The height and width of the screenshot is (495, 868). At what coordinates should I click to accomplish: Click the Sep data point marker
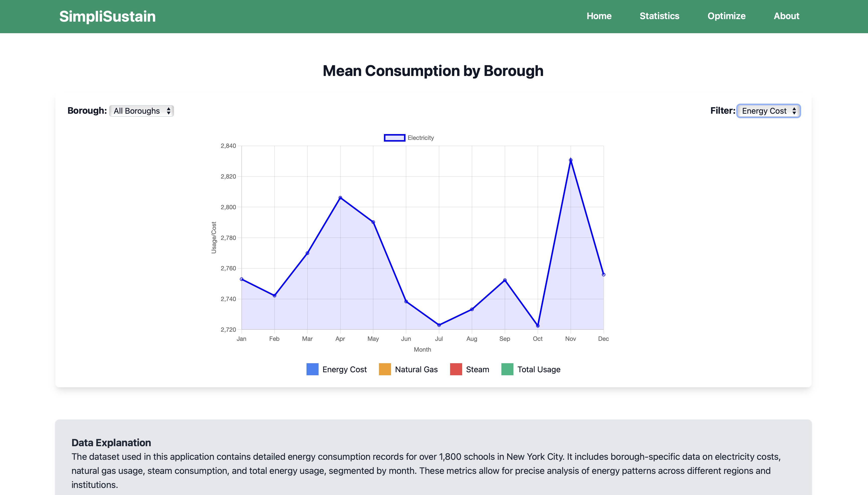[505, 280]
